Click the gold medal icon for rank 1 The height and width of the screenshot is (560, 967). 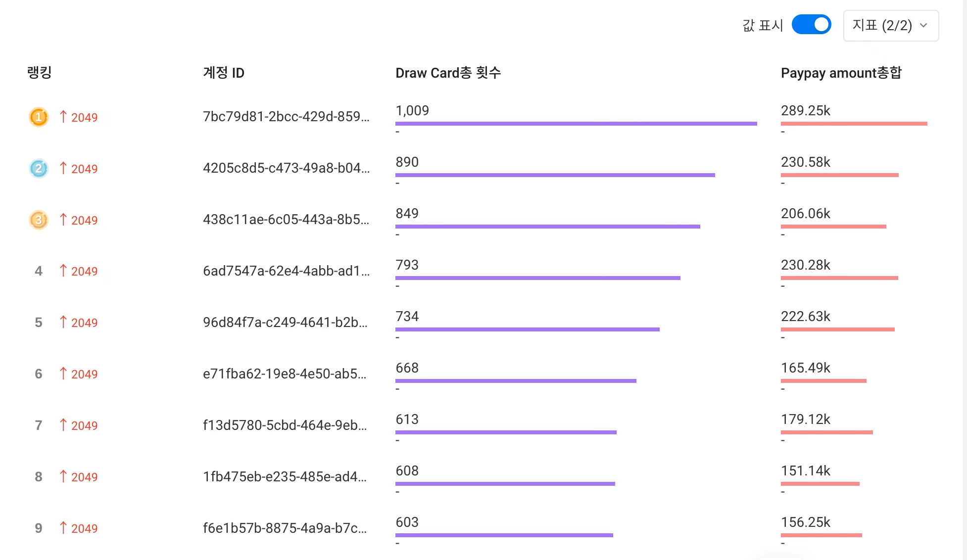pyautogui.click(x=38, y=117)
